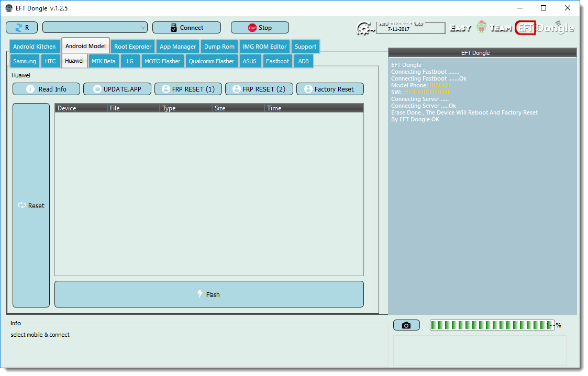Click the UPDATE.APP button
Image resolution: width=588 pixels, height=376 pixels.
(117, 89)
